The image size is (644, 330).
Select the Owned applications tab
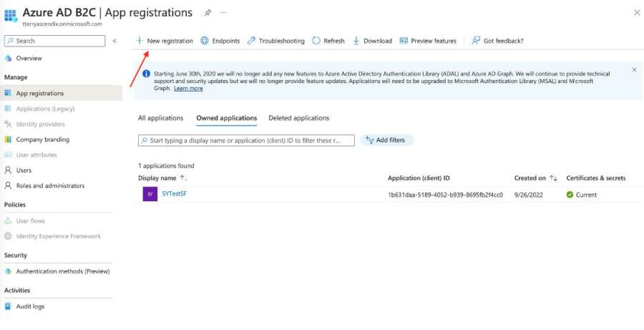tap(227, 118)
